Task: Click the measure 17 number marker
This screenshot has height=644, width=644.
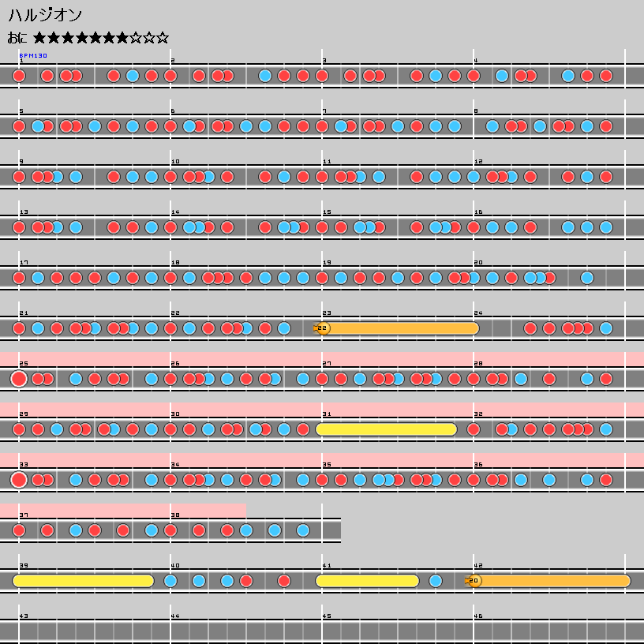Action: 24,262
